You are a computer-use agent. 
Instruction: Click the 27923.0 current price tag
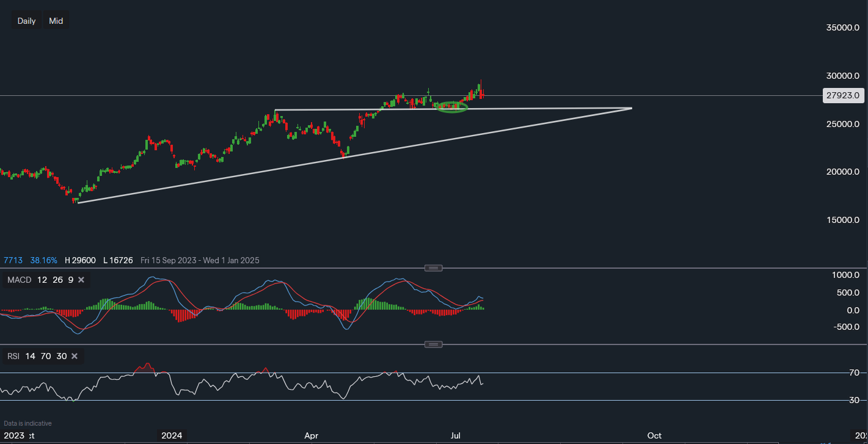point(844,95)
